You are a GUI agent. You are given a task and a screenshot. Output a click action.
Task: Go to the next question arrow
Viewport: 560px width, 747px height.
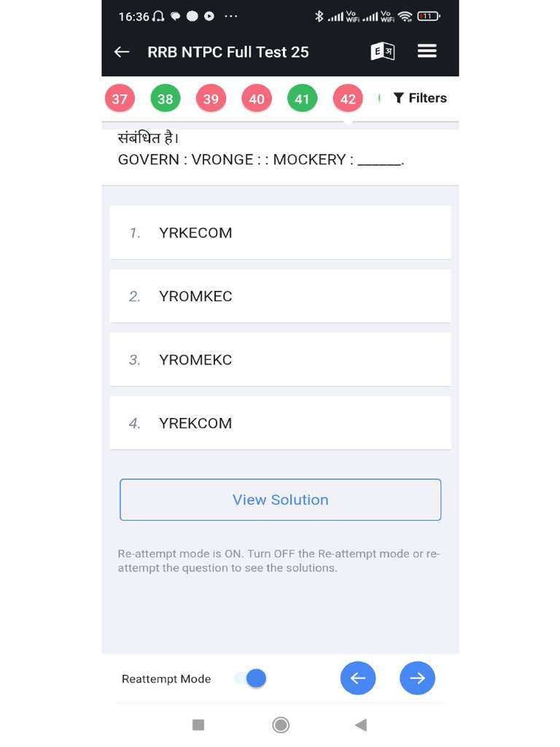417,678
